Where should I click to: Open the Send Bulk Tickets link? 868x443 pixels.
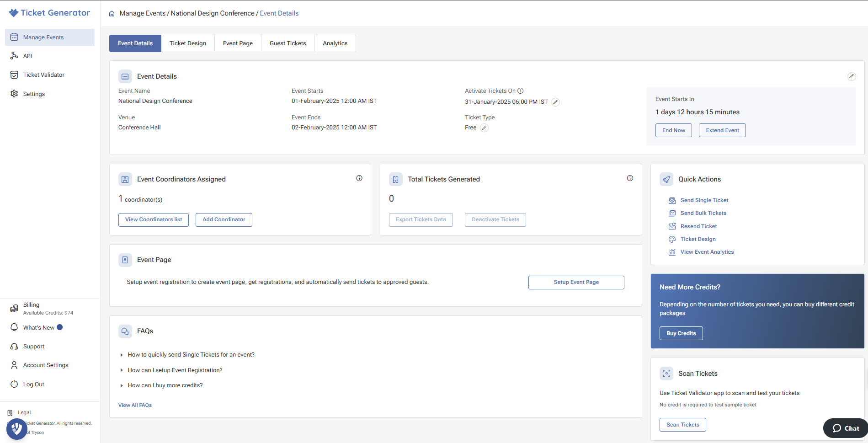point(703,213)
